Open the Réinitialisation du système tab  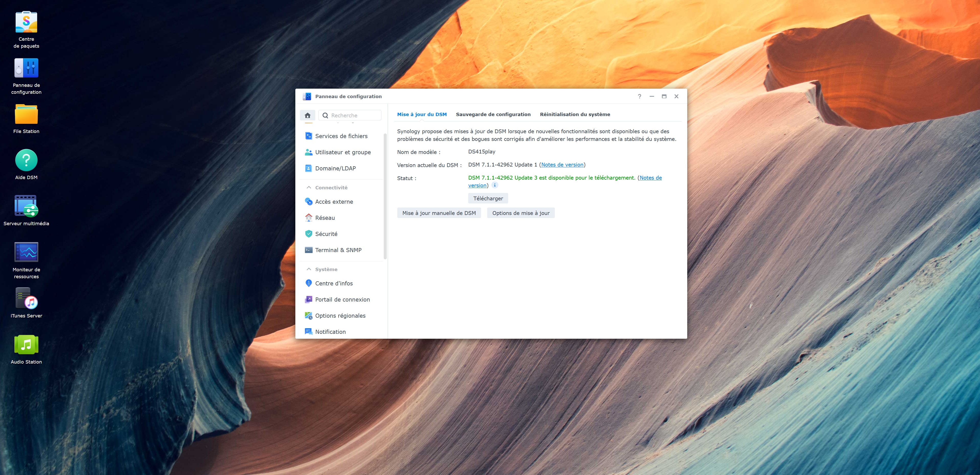coord(575,114)
